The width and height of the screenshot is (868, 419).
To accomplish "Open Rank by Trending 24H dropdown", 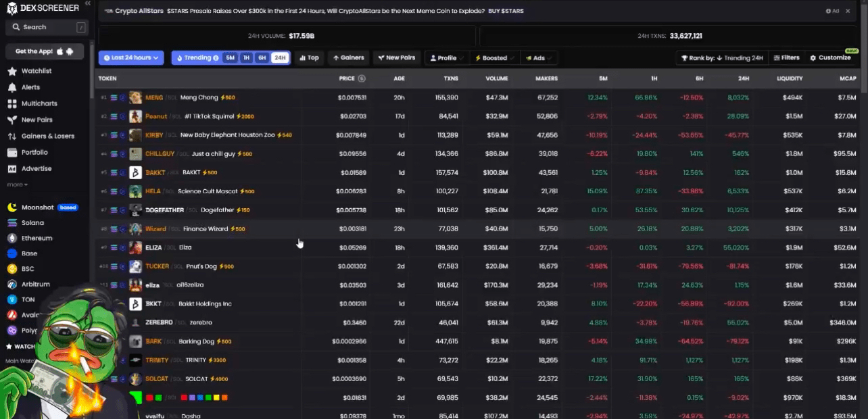I will point(721,58).
